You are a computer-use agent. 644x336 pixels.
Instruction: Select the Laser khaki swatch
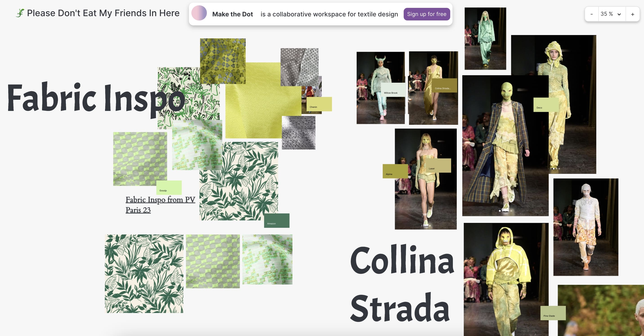[x=438, y=166]
